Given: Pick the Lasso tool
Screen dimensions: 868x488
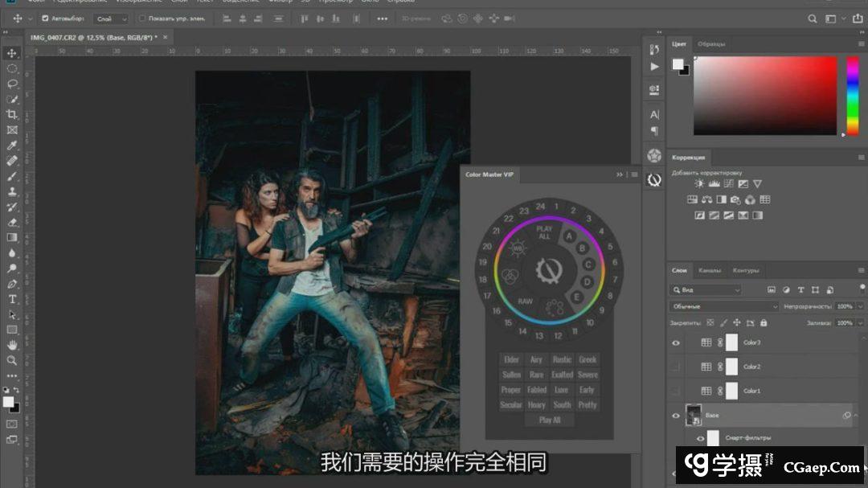Looking at the screenshot, I should tap(12, 84).
